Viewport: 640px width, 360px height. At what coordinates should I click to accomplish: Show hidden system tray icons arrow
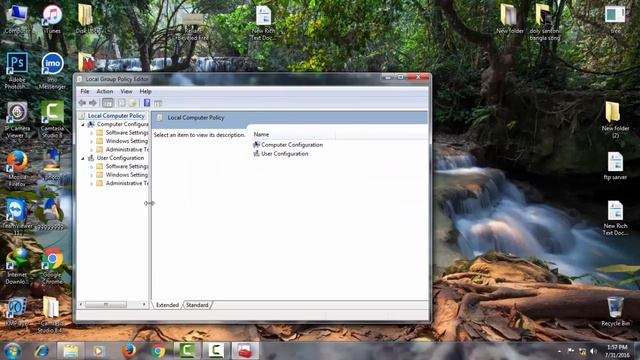point(559,351)
